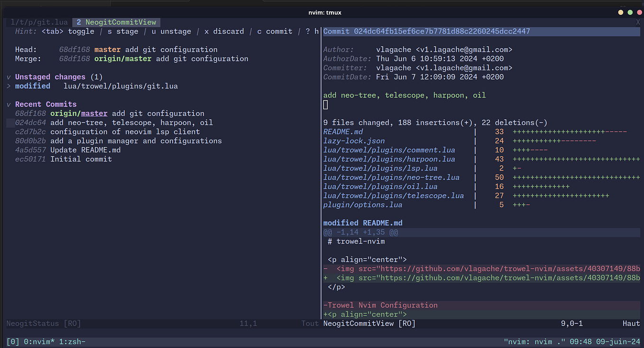Switch to the NeogitCommitView tab

click(x=116, y=22)
